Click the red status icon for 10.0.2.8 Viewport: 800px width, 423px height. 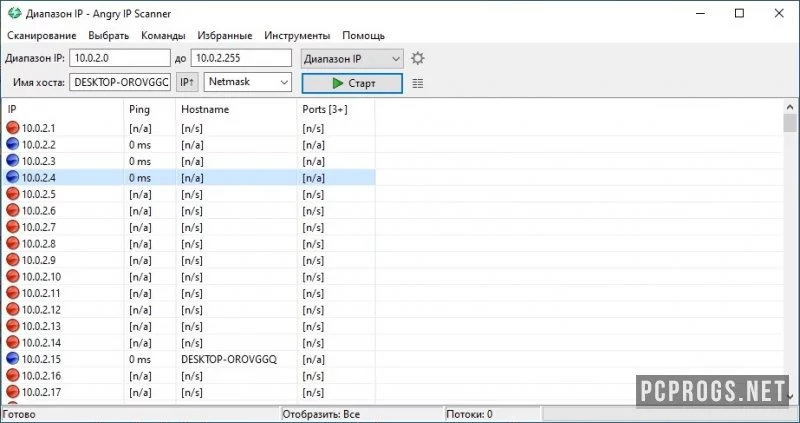click(13, 243)
